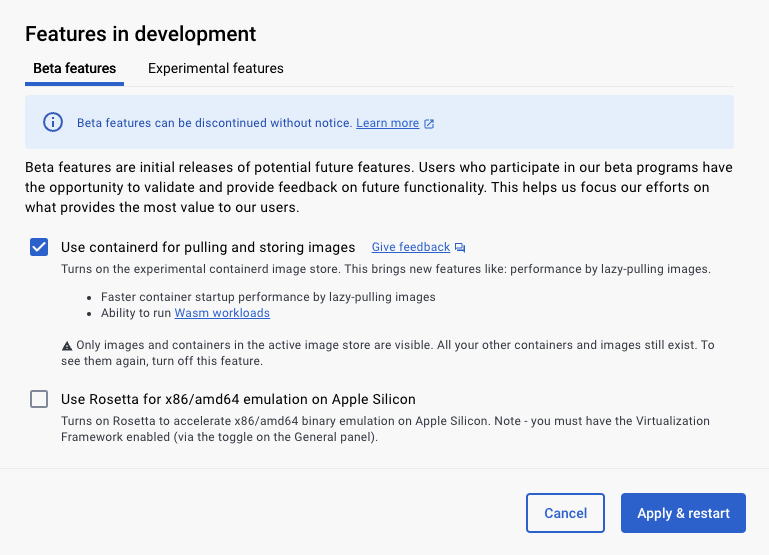Click the Use Rosetta for x86/amd64 emulation label
Screen dimensions: 769x555
238,399
